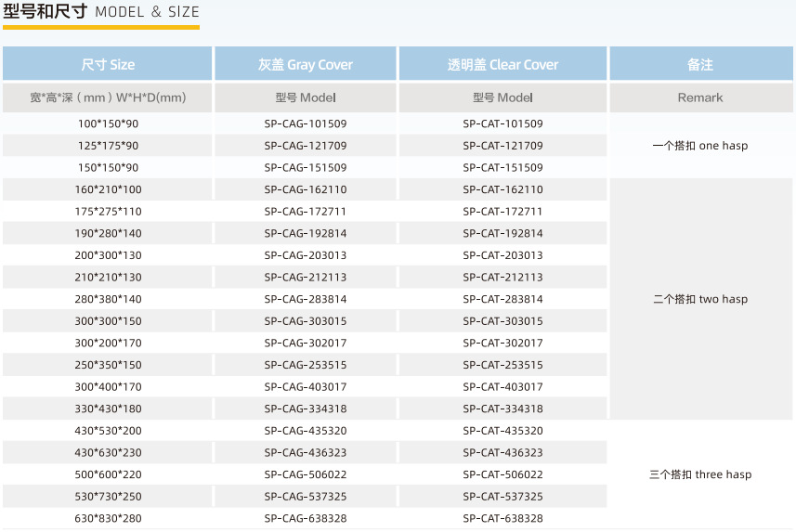This screenshot has height=532, width=796.
Task: Click model SP-CAG-151509
Action: coord(305,167)
